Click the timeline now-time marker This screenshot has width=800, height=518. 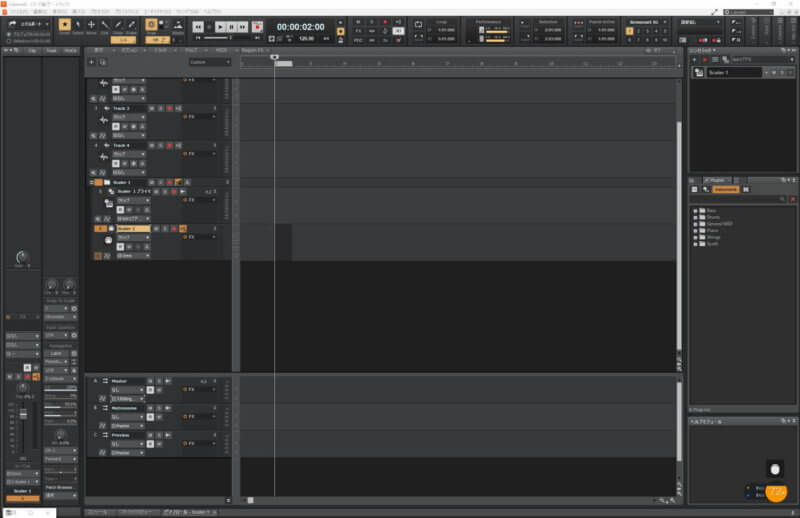click(x=274, y=57)
